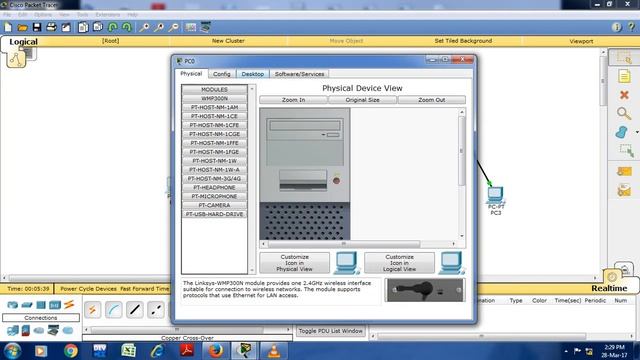640x360 pixels.
Task: Open a file with the folder icon
Action: pyautogui.click(x=22, y=28)
